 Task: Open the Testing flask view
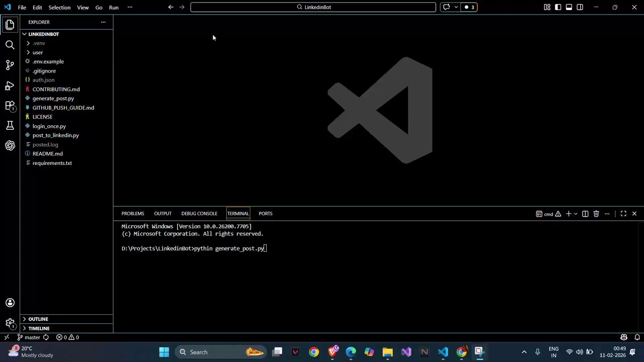10,126
